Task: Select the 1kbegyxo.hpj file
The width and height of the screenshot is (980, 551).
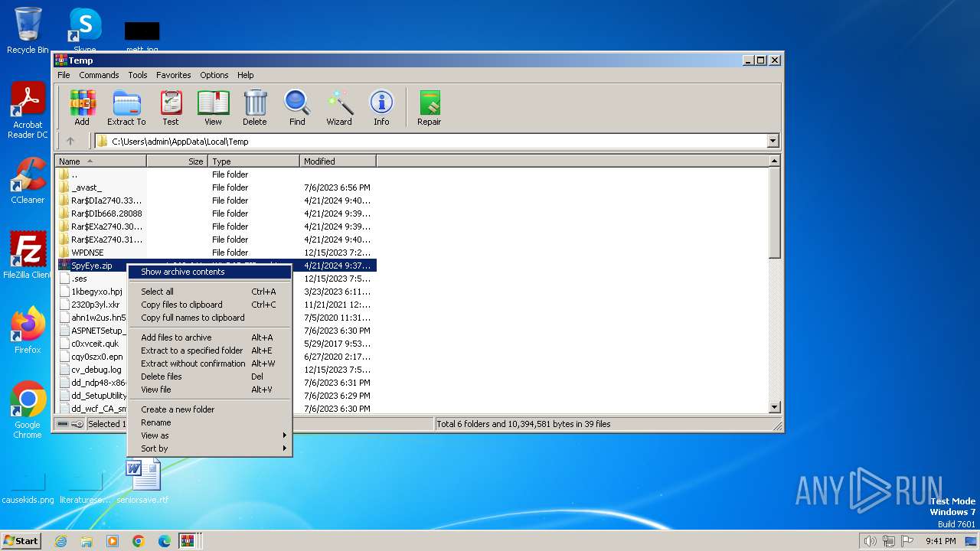Action: (x=96, y=292)
